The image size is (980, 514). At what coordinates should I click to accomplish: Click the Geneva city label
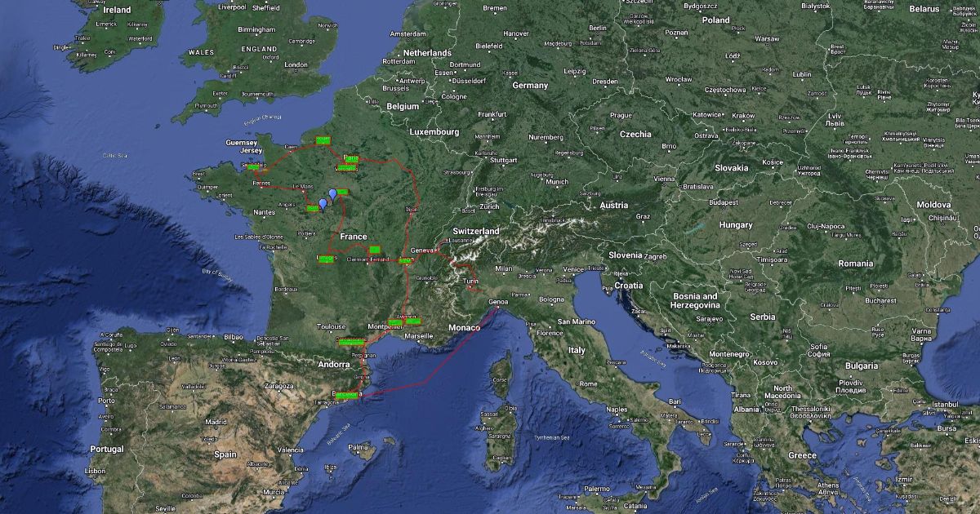click(x=423, y=250)
